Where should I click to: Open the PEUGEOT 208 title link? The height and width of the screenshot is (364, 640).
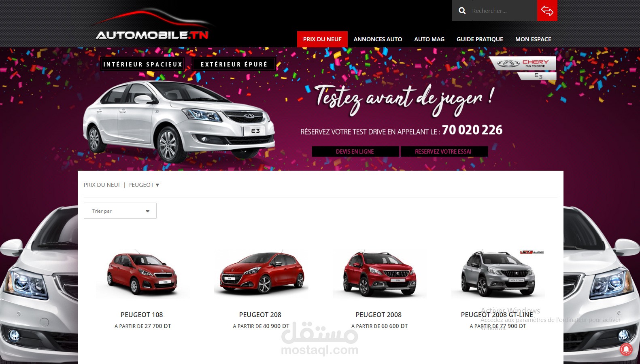(260, 315)
